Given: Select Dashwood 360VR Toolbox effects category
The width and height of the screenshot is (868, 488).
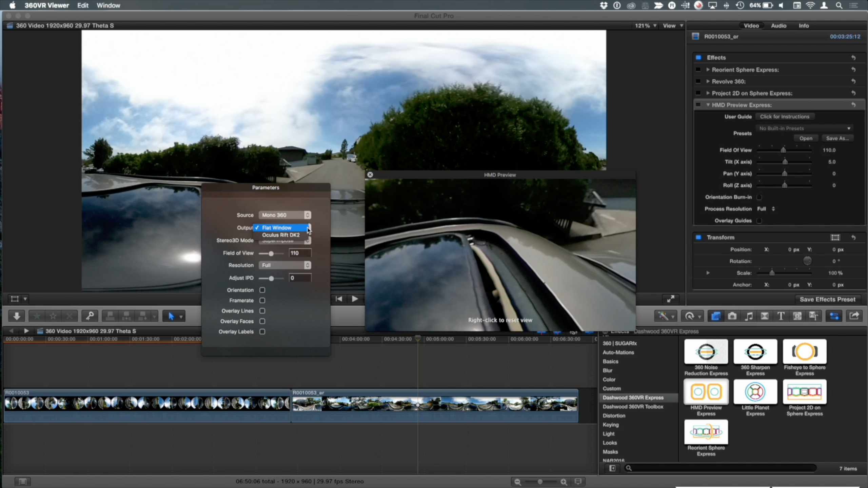Looking at the screenshot, I should (633, 407).
